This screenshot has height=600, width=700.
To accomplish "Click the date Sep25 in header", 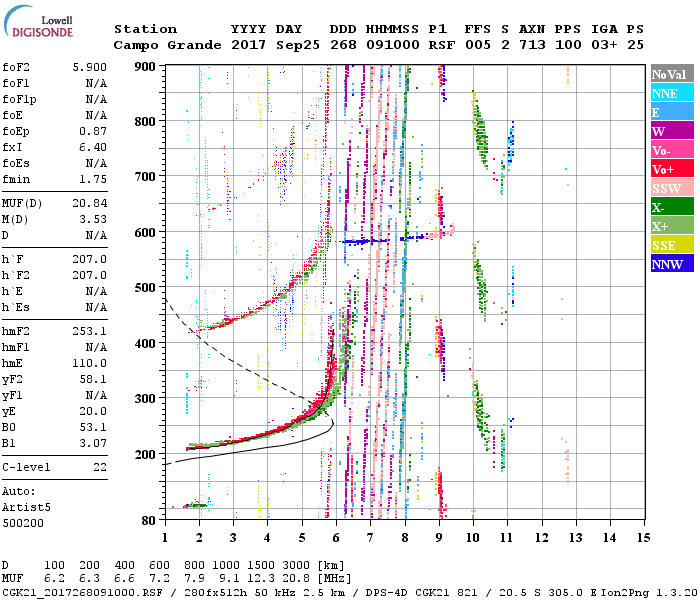I will point(297,45).
